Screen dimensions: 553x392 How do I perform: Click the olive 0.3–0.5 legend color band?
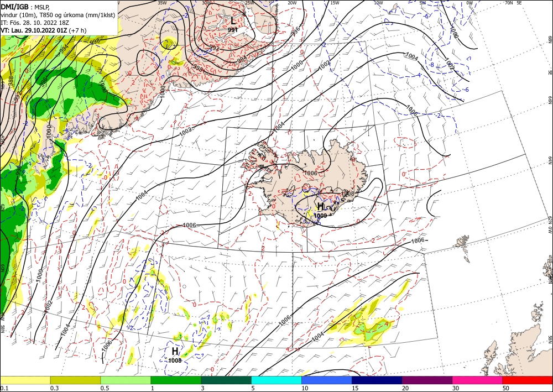75,380
